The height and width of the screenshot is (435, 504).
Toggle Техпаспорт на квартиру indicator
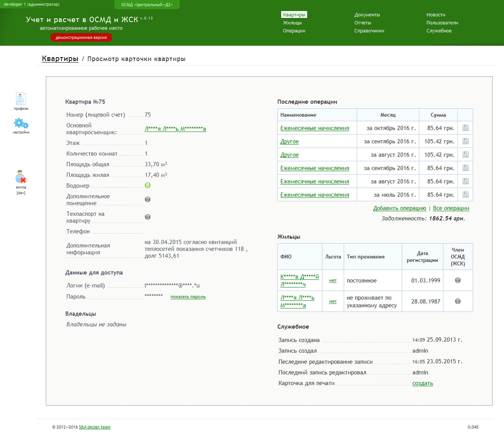point(148,217)
